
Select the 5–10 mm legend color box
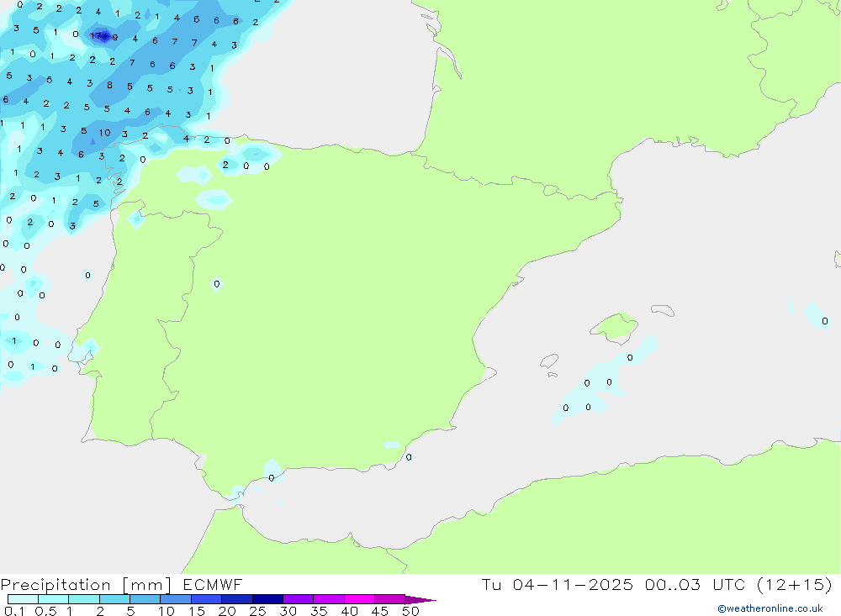pos(145,599)
